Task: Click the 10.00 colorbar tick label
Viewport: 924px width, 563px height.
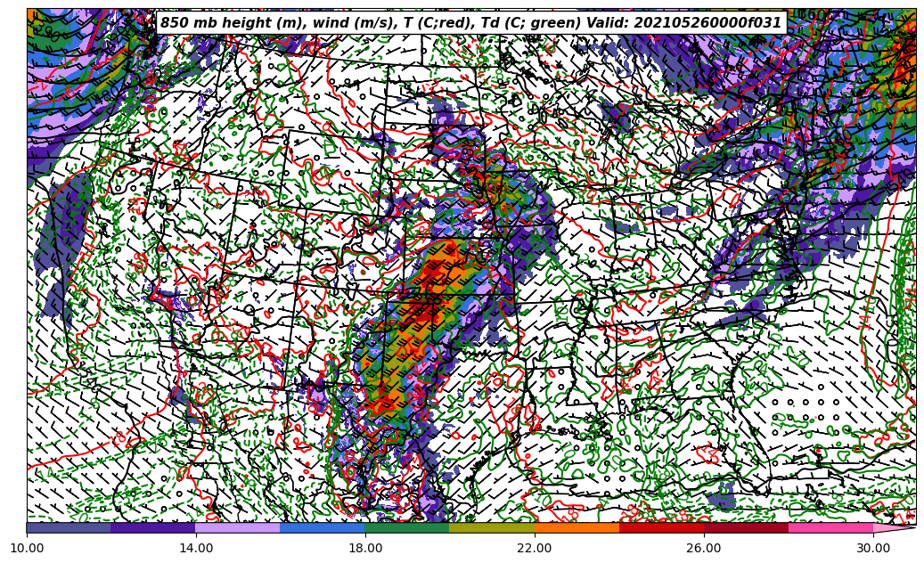Action: 27,548
